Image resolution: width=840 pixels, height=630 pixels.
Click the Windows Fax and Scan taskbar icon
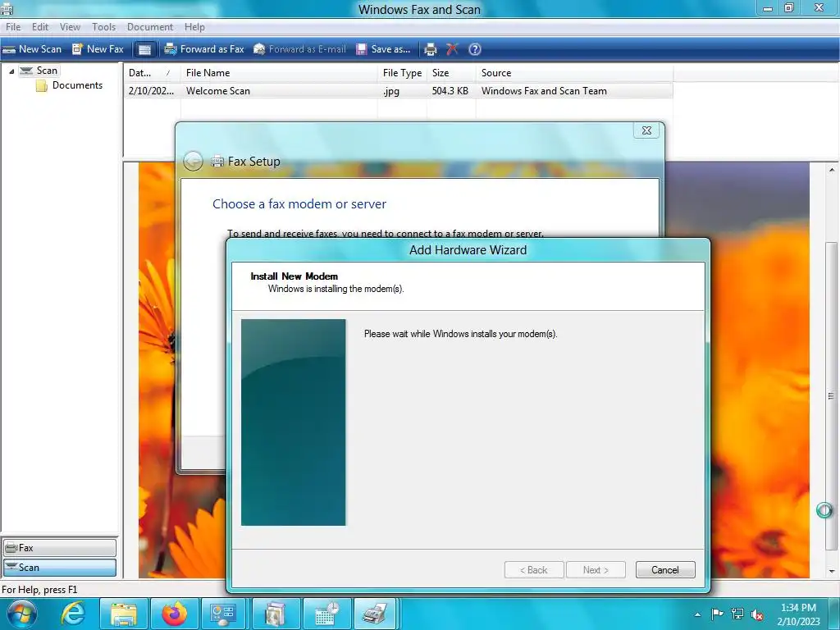point(375,614)
